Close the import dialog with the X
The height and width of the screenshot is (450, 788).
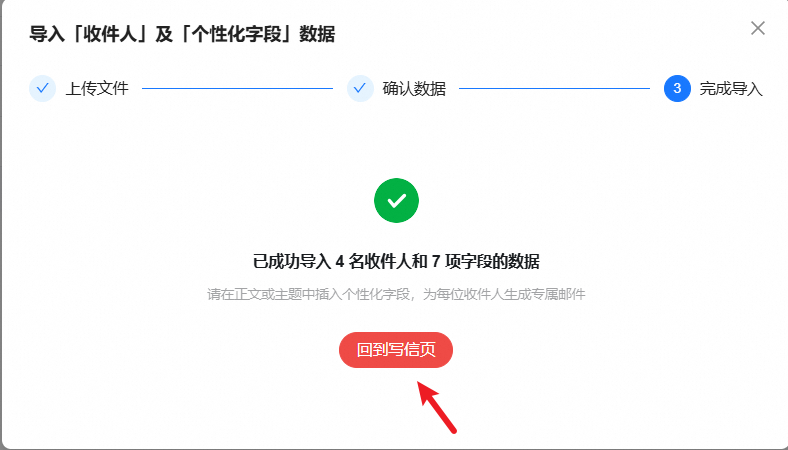[757, 28]
